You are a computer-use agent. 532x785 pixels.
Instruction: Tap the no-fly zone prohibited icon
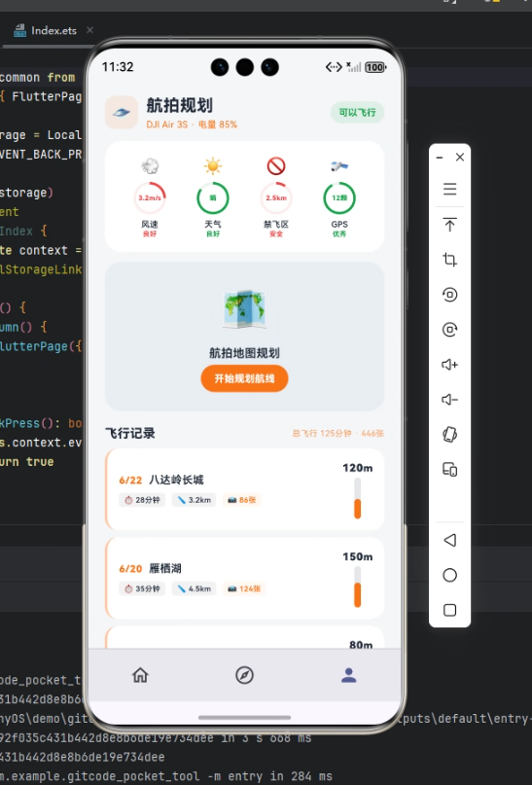(276, 165)
